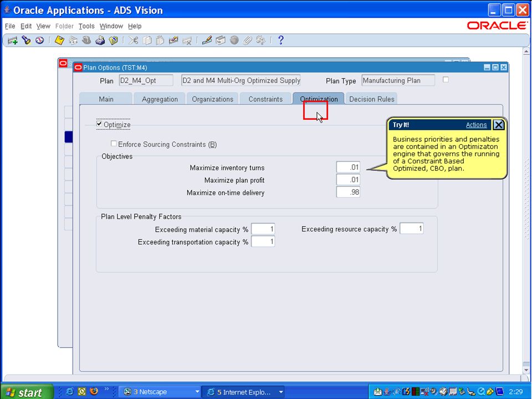
Task: Click the Copy toolbar icon
Action: [x=147, y=40]
